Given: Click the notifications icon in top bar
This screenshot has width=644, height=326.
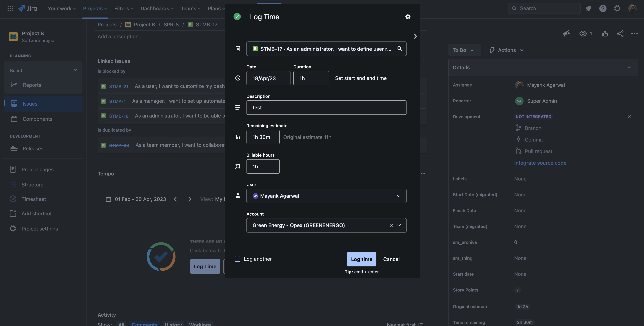Looking at the screenshot, I should pyautogui.click(x=588, y=8).
